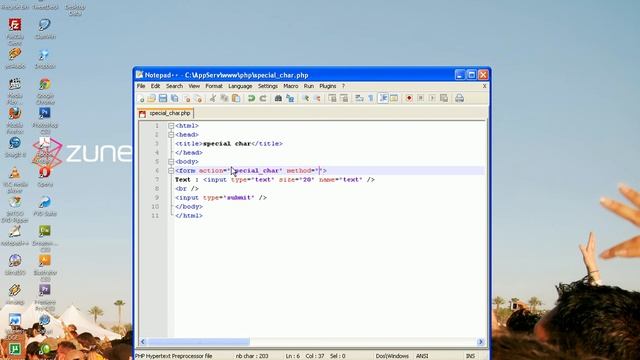Open the Settings menu
640x360 pixels.
268,86
